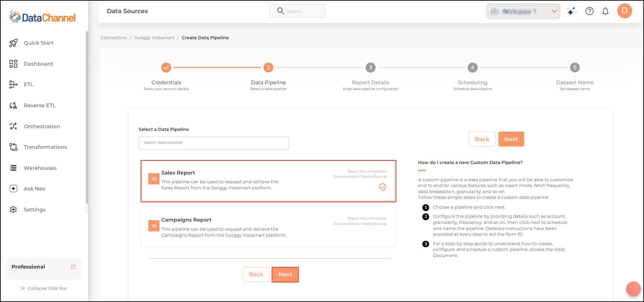This screenshot has height=302, width=644.
Task: Open Sales Report's Documentation Details (Source) link
Action: (x=360, y=177)
